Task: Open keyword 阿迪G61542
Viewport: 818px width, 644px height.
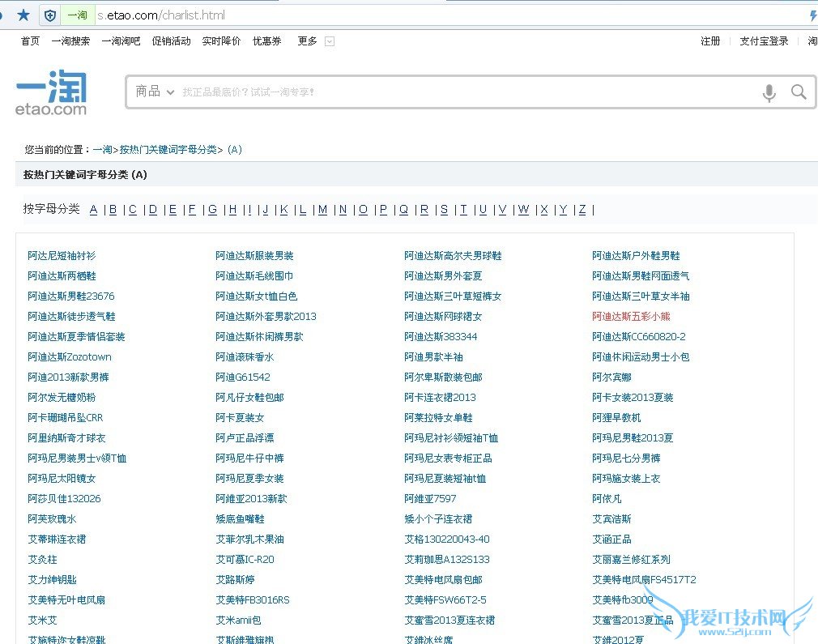Action: 243,377
